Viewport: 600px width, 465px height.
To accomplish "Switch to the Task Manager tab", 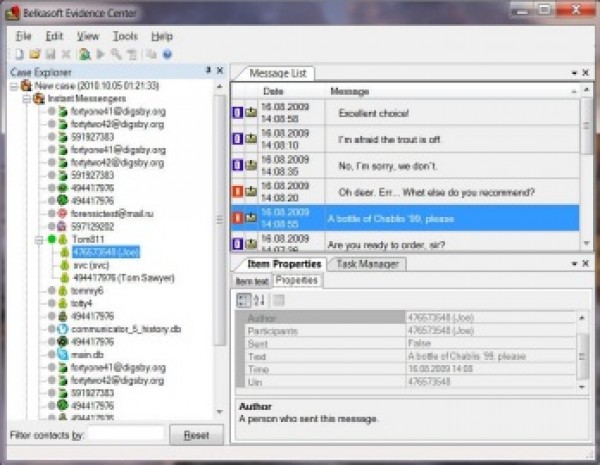I will coord(367,264).
